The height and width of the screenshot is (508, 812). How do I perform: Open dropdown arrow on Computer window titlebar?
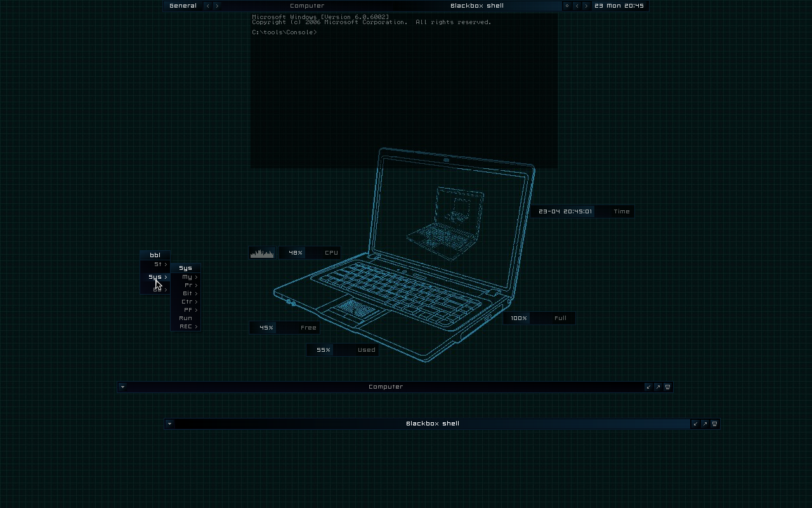(122, 387)
